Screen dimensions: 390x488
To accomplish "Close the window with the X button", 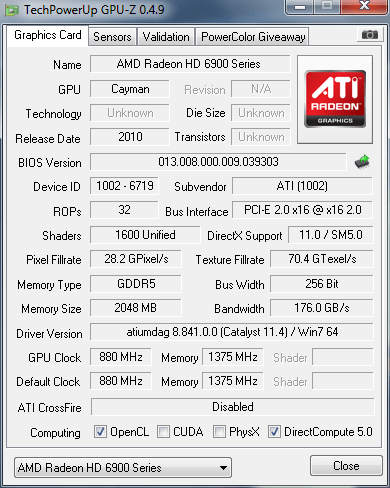I will click(365, 7).
